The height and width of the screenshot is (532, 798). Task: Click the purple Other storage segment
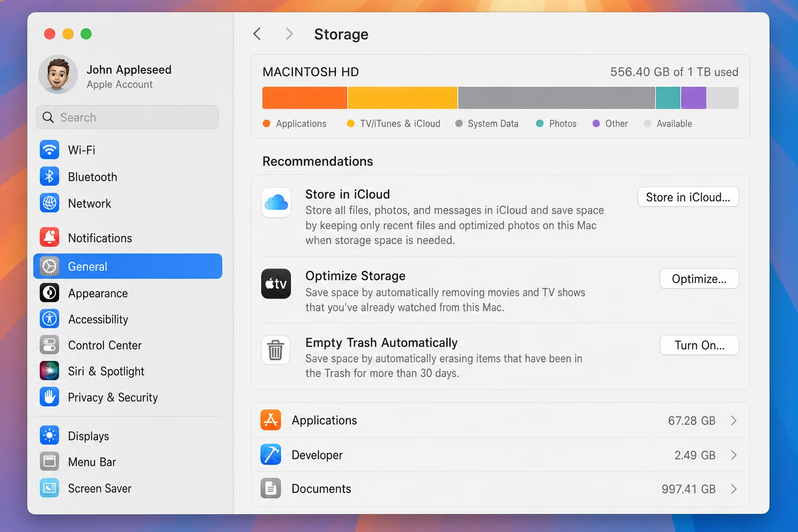(694, 98)
